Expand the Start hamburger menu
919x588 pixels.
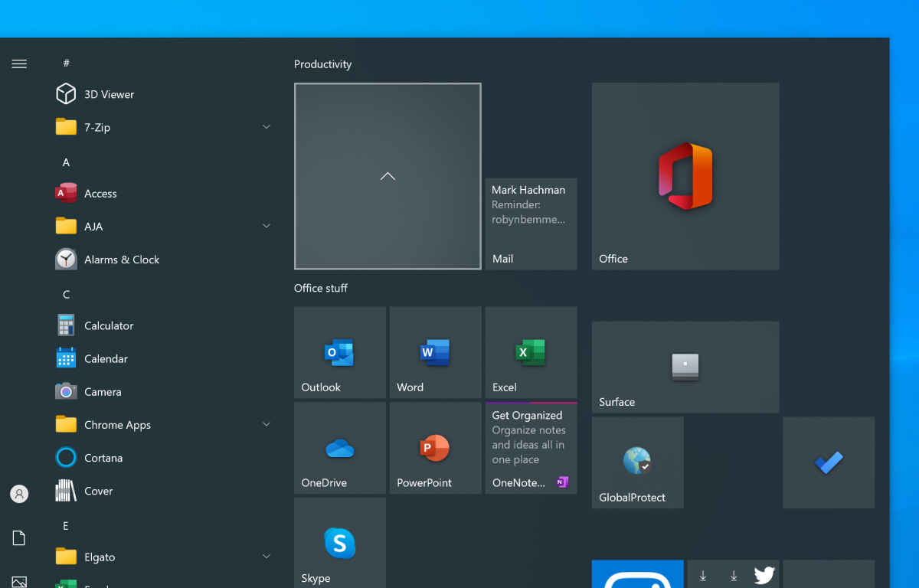coord(19,64)
